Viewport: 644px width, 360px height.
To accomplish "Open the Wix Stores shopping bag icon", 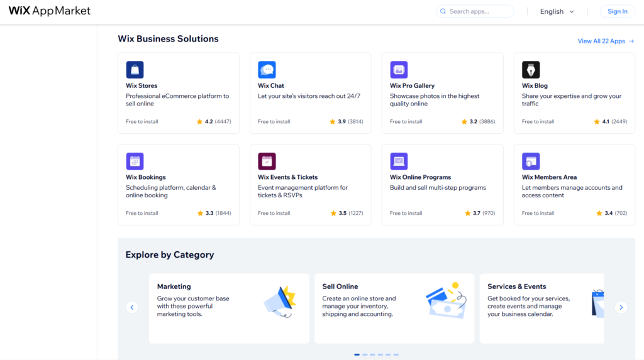I will 135,70.
